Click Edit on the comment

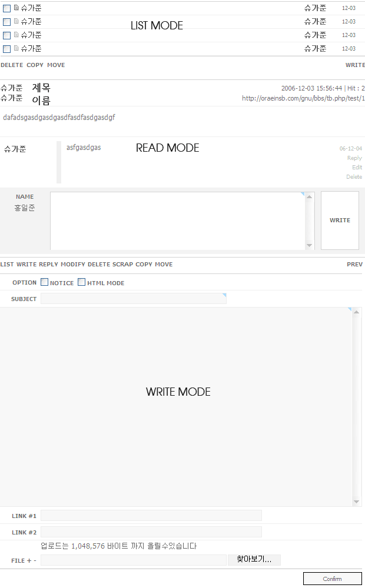[357, 168]
